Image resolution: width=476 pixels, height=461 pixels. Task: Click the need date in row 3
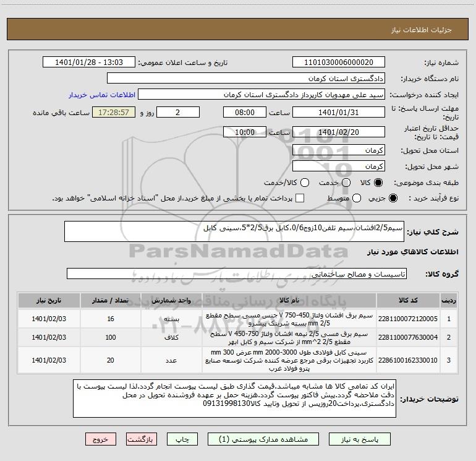(x=49, y=360)
